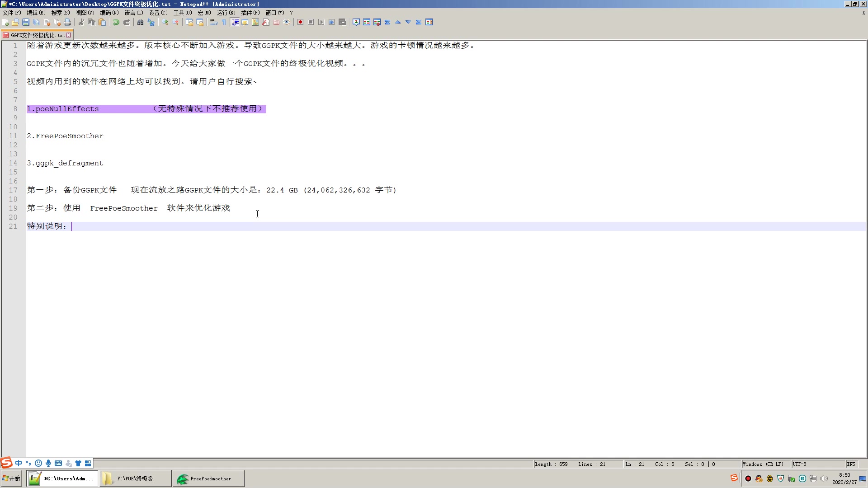Open a file with the folder icon
This screenshot has width=868, height=488.
tap(15, 22)
